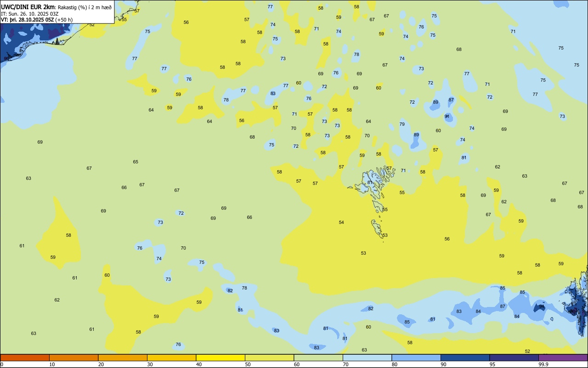Click the '54' humidity value on the map

(341, 223)
